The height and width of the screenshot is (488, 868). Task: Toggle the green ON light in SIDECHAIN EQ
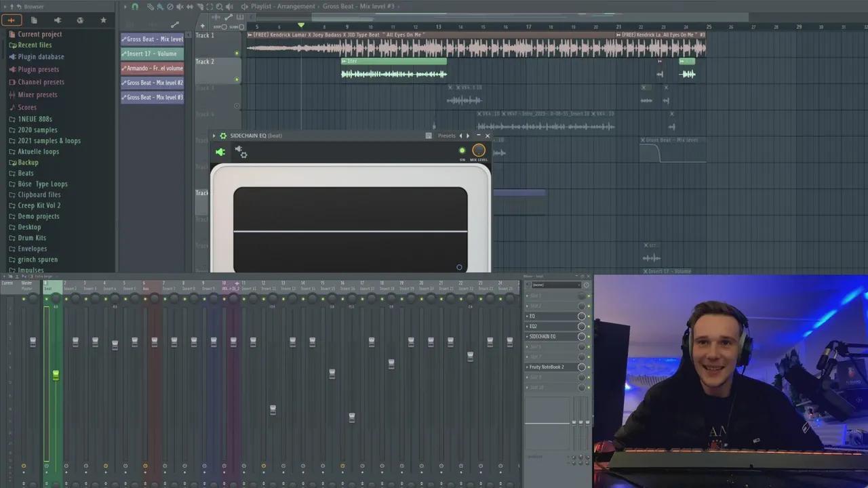[x=462, y=150]
